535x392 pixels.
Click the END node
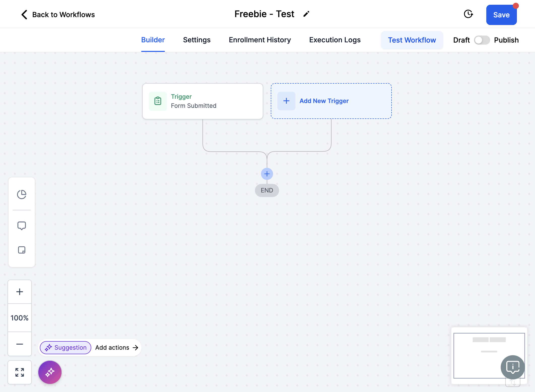[267, 190]
